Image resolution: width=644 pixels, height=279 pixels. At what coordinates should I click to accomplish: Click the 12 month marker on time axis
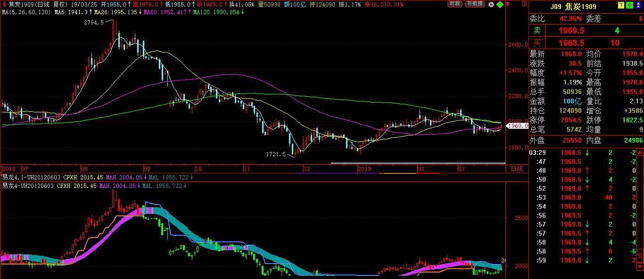[307, 169]
